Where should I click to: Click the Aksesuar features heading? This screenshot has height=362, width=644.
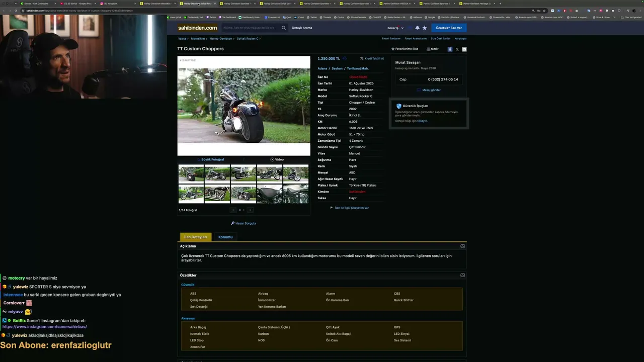pos(188,319)
